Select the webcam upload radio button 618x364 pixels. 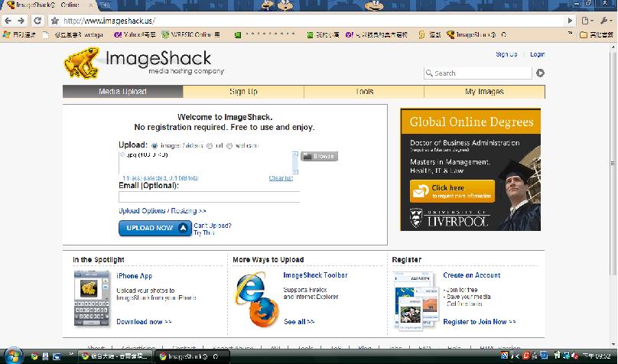229,146
